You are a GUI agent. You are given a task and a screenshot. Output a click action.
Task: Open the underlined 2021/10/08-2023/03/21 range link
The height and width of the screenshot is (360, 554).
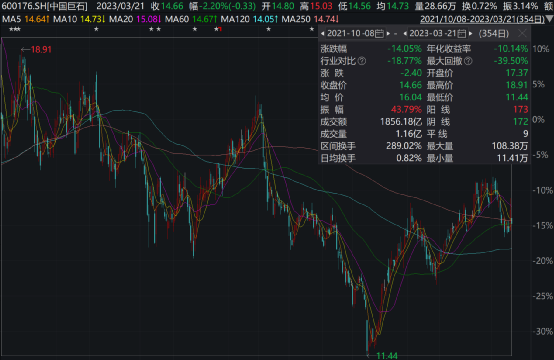click(482, 19)
